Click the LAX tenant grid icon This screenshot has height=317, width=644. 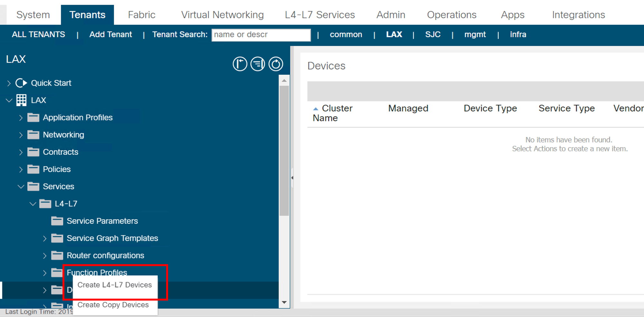click(21, 100)
